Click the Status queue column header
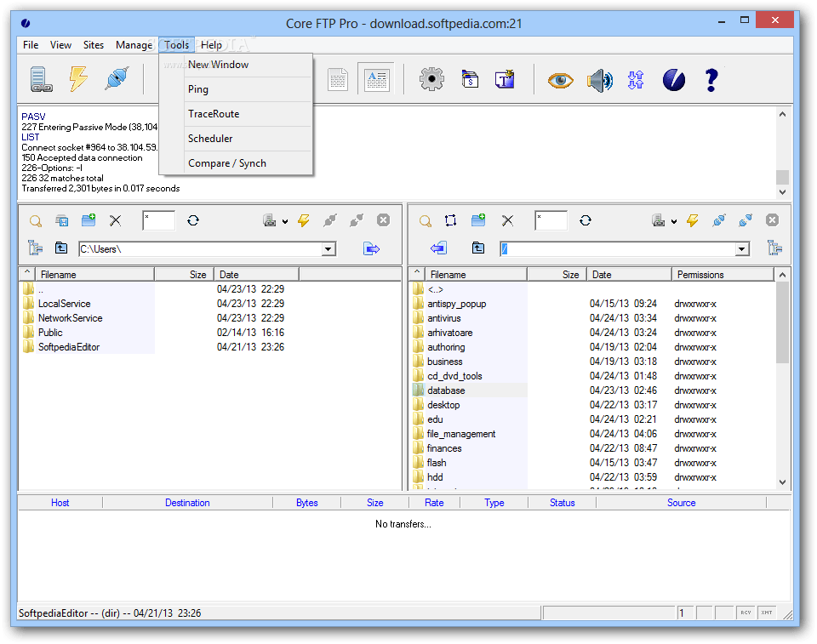817x644 pixels. click(x=563, y=503)
